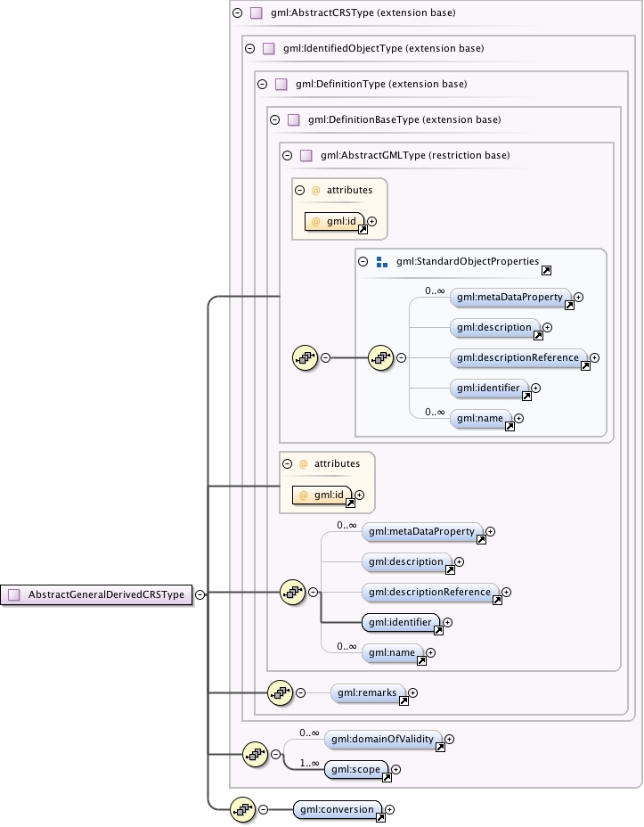Select the gml:conversion element
Image resolution: width=644 pixels, height=827 pixels.
(338, 809)
